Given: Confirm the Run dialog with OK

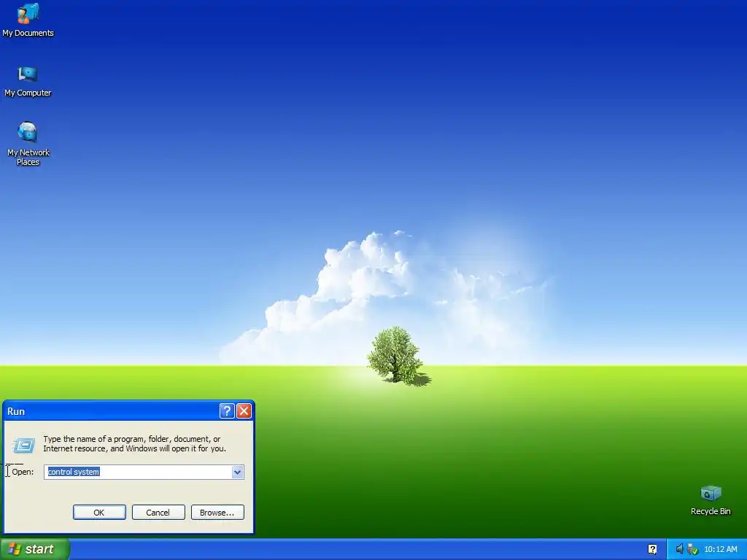Looking at the screenshot, I should [x=99, y=513].
